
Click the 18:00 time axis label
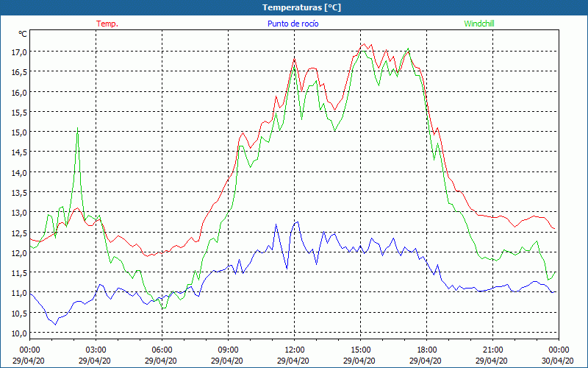pyautogui.click(x=427, y=350)
